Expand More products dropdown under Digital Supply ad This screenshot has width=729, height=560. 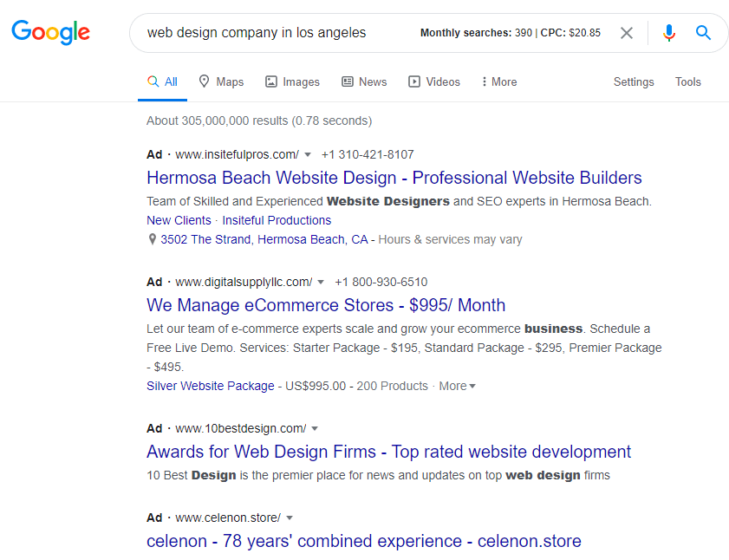pyautogui.click(x=458, y=386)
